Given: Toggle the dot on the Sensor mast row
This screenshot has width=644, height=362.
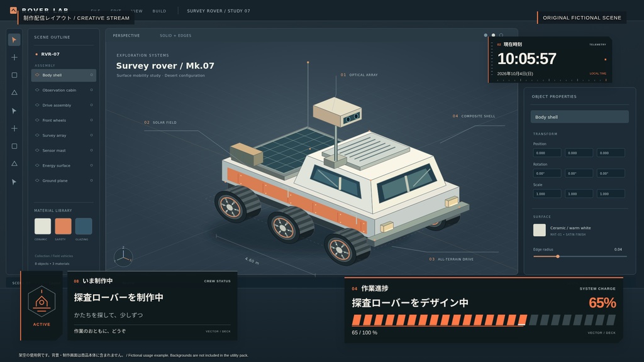Looking at the screenshot, I should tap(91, 150).
